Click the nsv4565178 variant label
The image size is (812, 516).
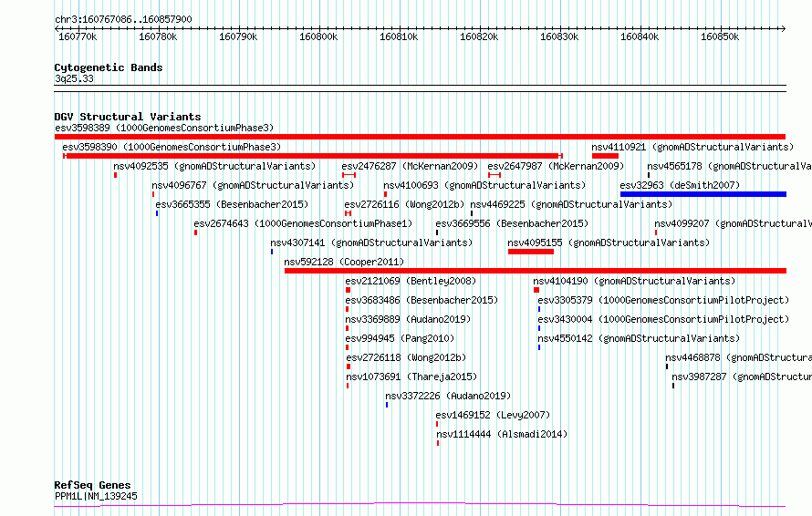coord(729,166)
